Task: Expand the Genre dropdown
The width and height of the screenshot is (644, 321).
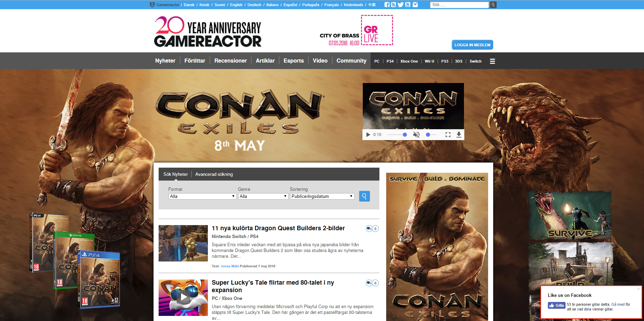Action: click(263, 196)
